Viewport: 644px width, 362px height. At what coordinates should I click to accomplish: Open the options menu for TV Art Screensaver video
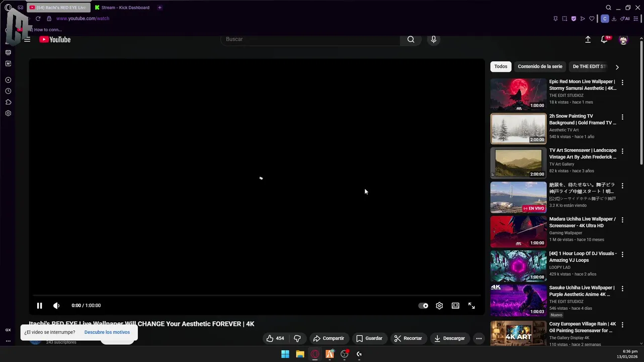coord(622,151)
